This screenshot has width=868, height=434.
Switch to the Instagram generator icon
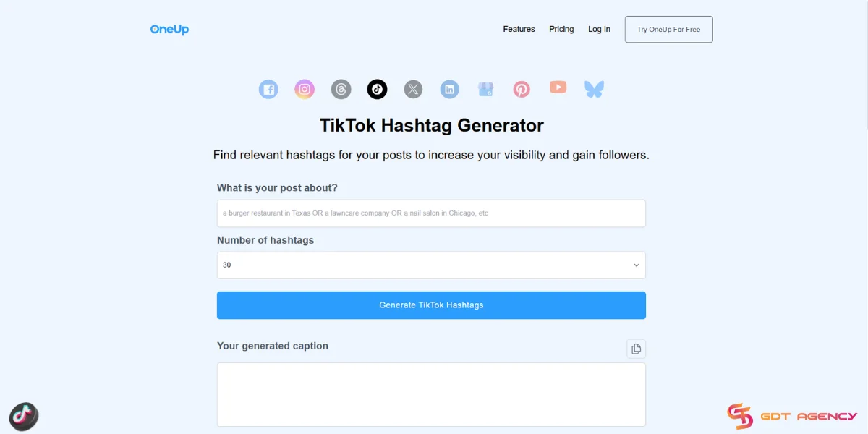pyautogui.click(x=305, y=90)
